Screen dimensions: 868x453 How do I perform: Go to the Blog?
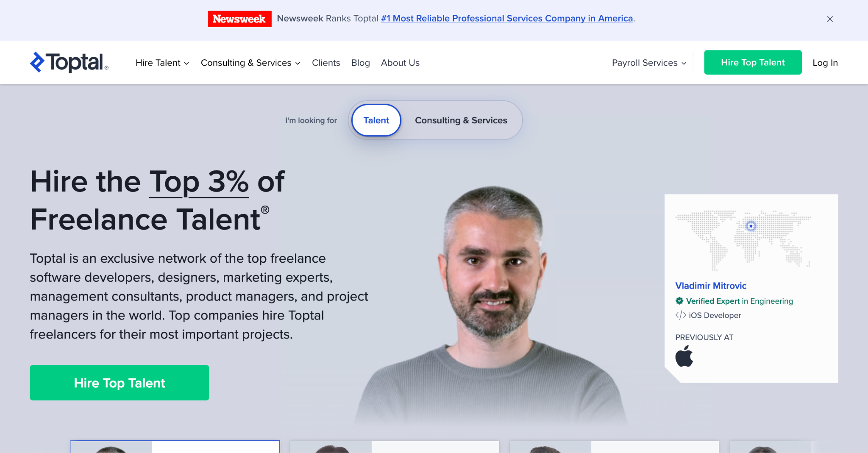(x=361, y=63)
